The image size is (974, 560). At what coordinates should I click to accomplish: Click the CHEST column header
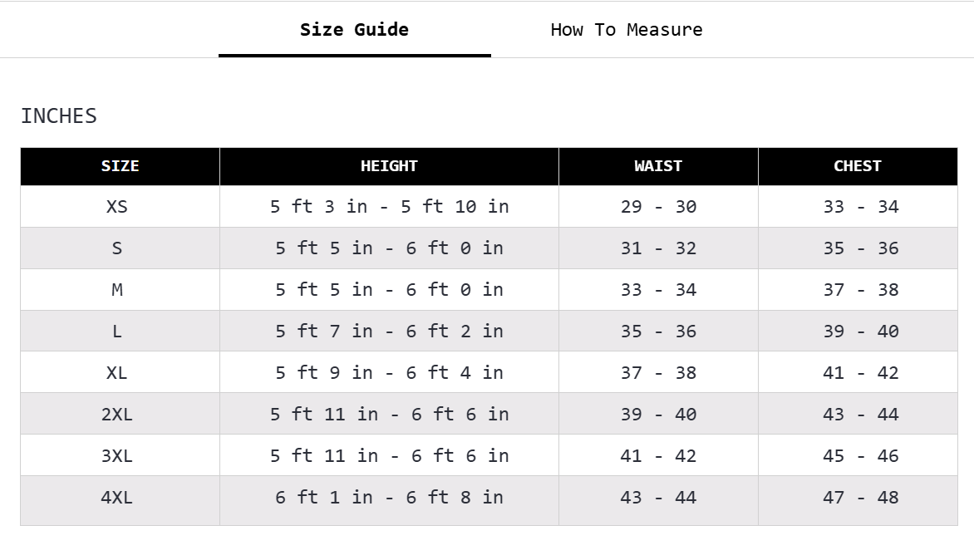point(857,166)
